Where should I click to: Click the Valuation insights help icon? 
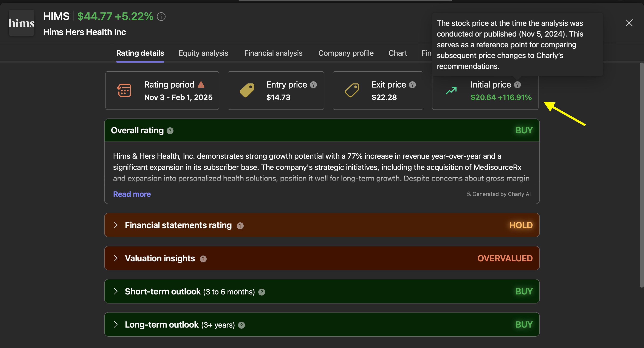[203, 259]
